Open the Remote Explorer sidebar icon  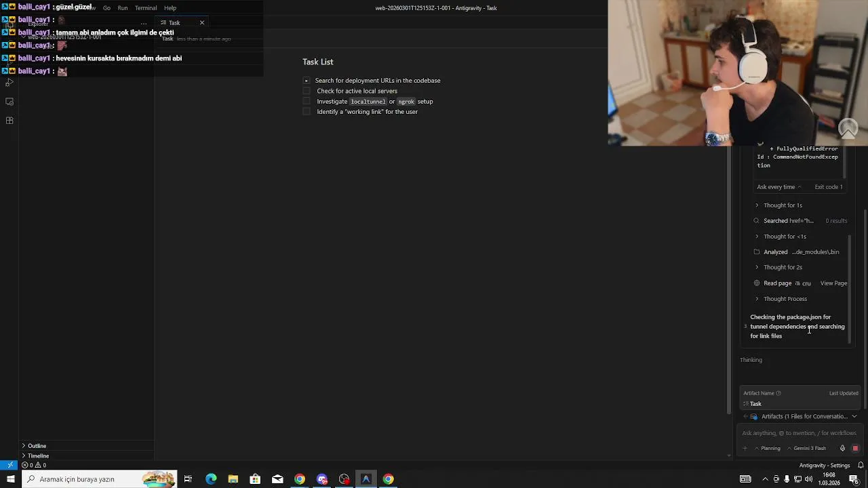pos(9,102)
